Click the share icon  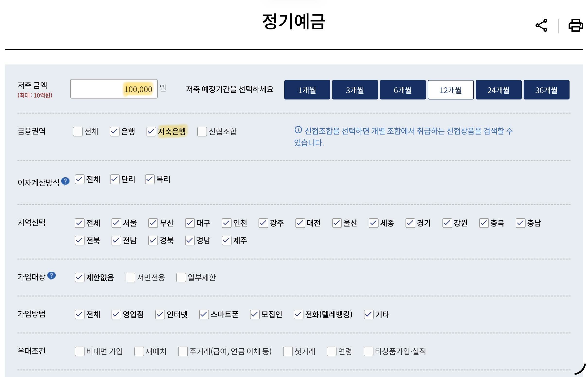(541, 26)
